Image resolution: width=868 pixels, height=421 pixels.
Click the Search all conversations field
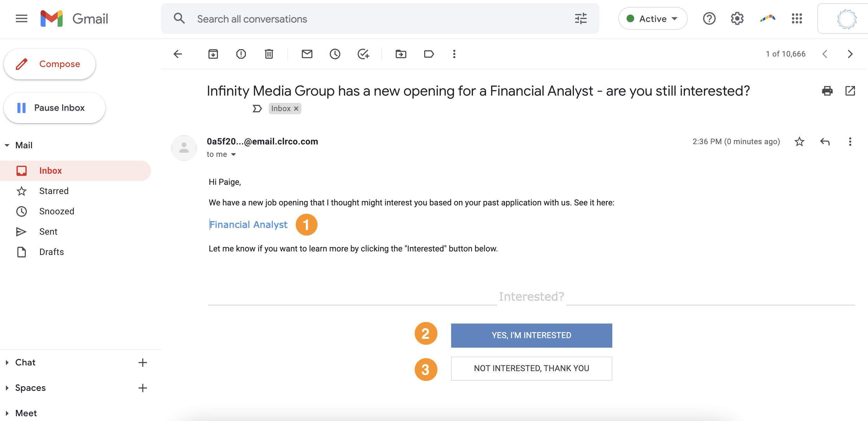point(380,18)
